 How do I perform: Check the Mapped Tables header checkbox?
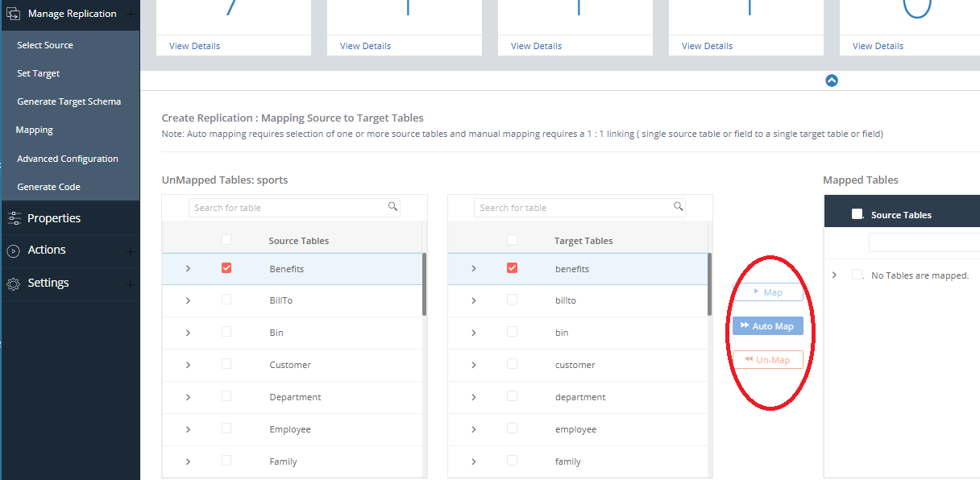pos(857,214)
